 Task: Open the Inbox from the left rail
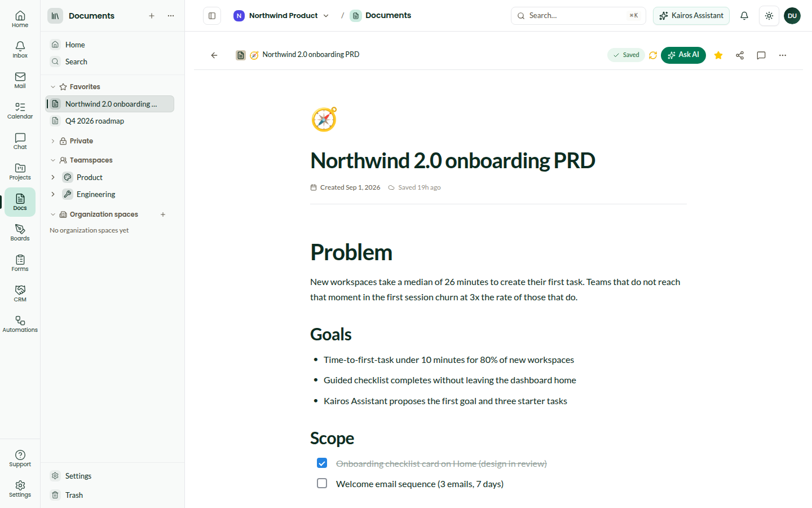click(x=20, y=50)
